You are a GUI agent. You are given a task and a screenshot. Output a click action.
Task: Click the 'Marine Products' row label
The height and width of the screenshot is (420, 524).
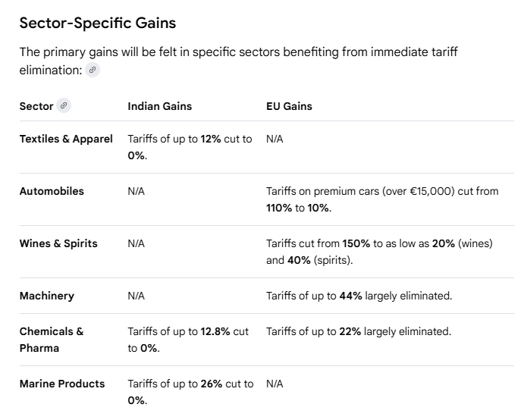tap(62, 384)
